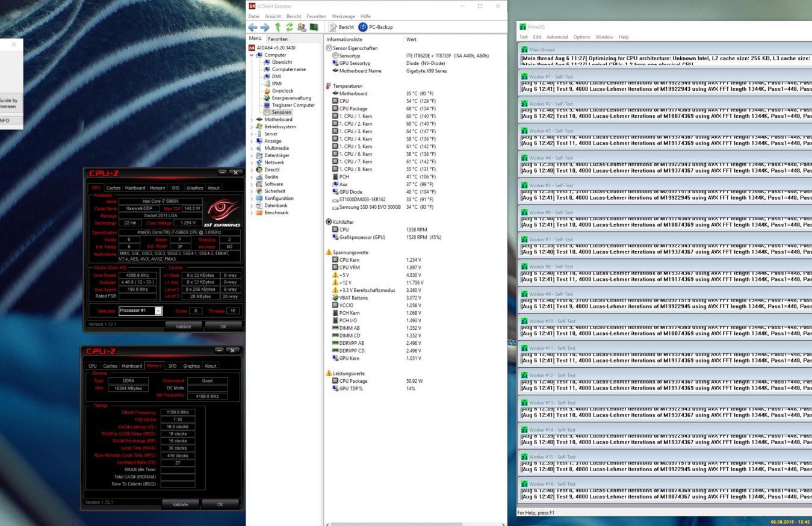Click the AIDA64 horizontal scrollbar at bottom
This screenshot has height=526, width=812.
(x=415, y=523)
